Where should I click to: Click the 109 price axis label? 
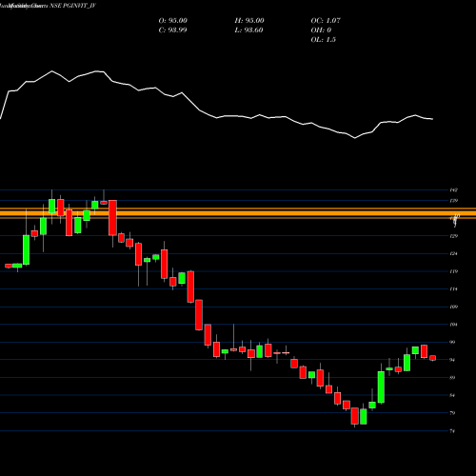[453, 307]
